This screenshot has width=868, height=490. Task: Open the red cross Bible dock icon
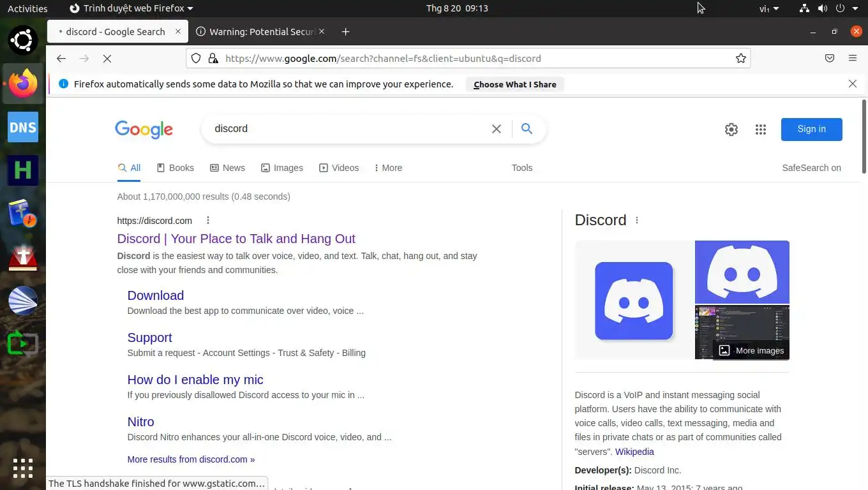23,257
